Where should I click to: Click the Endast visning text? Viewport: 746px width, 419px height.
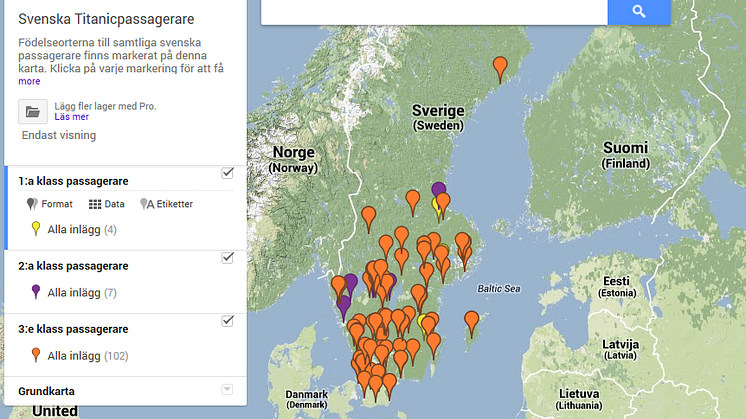[x=59, y=135]
